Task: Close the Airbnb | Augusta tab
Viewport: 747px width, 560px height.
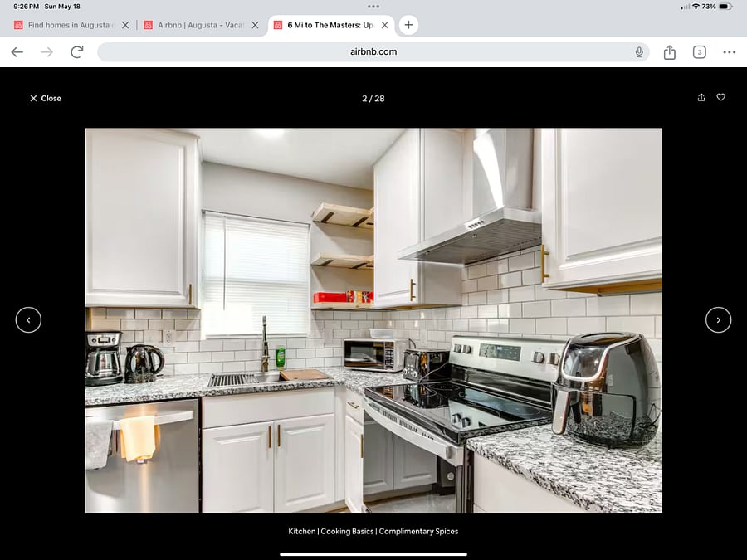Action: (x=256, y=25)
